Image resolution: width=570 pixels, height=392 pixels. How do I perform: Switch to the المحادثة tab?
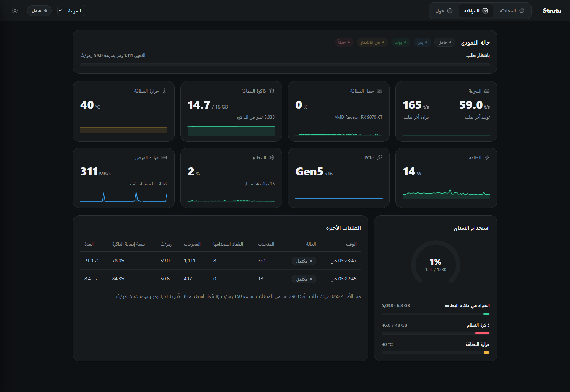coord(512,11)
